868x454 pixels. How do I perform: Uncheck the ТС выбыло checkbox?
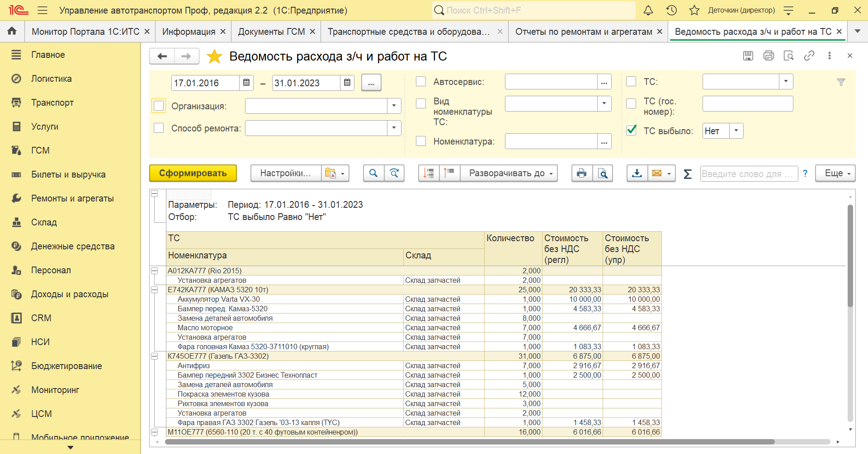tap(631, 131)
